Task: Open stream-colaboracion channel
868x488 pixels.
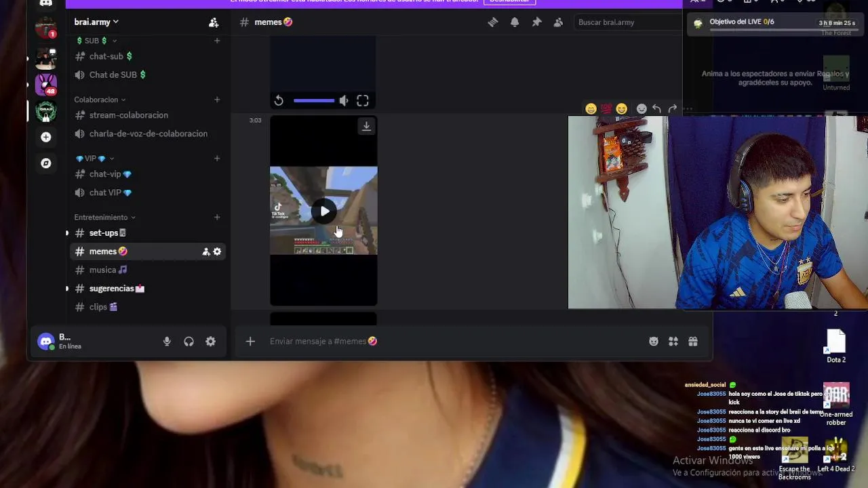Action: click(149, 115)
